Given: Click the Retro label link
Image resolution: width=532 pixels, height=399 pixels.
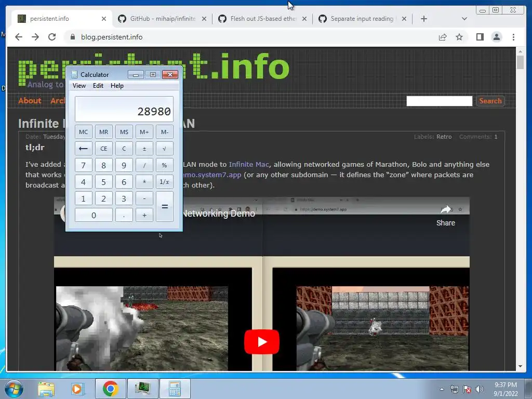Looking at the screenshot, I should click(444, 137).
